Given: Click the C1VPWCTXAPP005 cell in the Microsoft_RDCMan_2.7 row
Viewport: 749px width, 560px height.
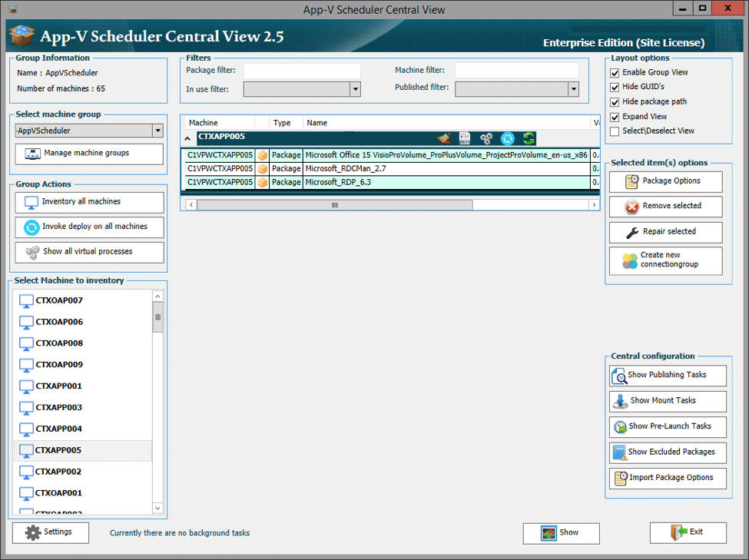Looking at the screenshot, I should 220,169.
